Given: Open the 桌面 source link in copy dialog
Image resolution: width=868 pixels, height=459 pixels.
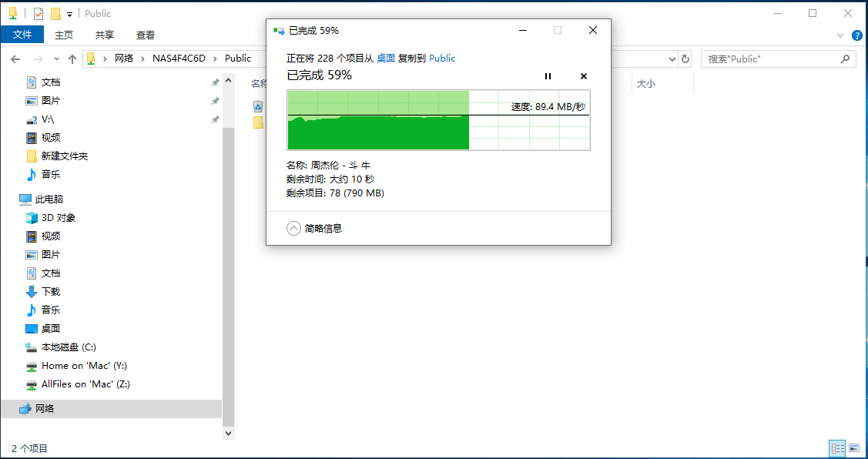Looking at the screenshot, I should (x=386, y=58).
